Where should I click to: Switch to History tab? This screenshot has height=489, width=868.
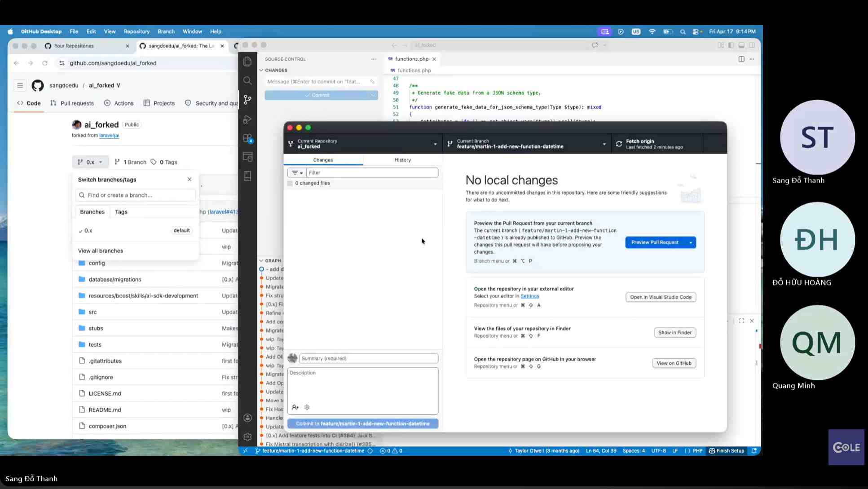(x=402, y=160)
